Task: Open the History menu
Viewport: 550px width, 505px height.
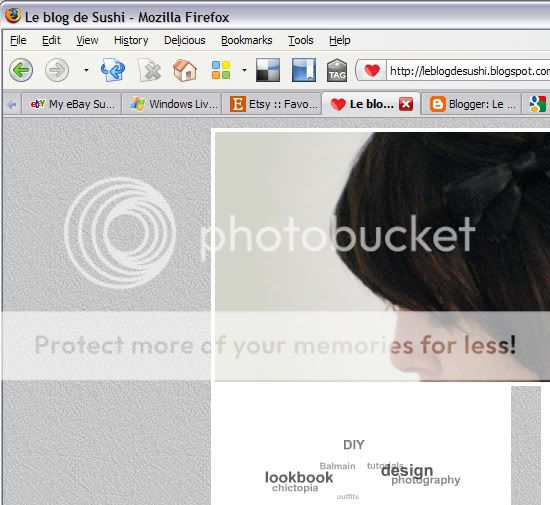Action: 131,40
